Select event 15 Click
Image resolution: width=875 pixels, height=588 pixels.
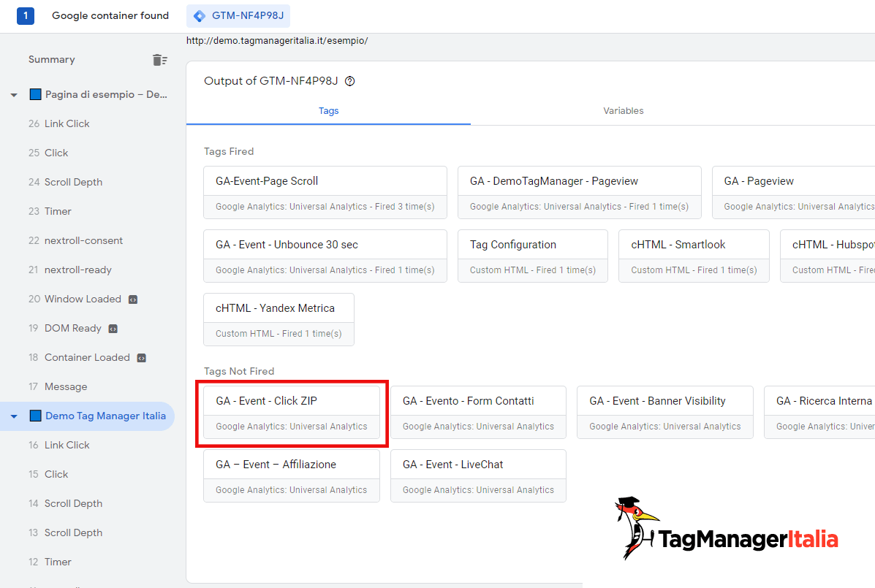(x=48, y=474)
